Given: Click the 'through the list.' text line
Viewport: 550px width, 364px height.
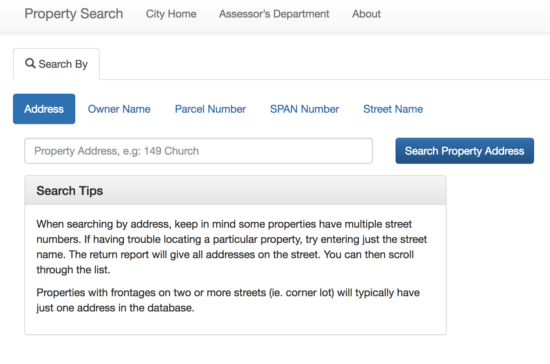Looking at the screenshot, I should [x=73, y=270].
